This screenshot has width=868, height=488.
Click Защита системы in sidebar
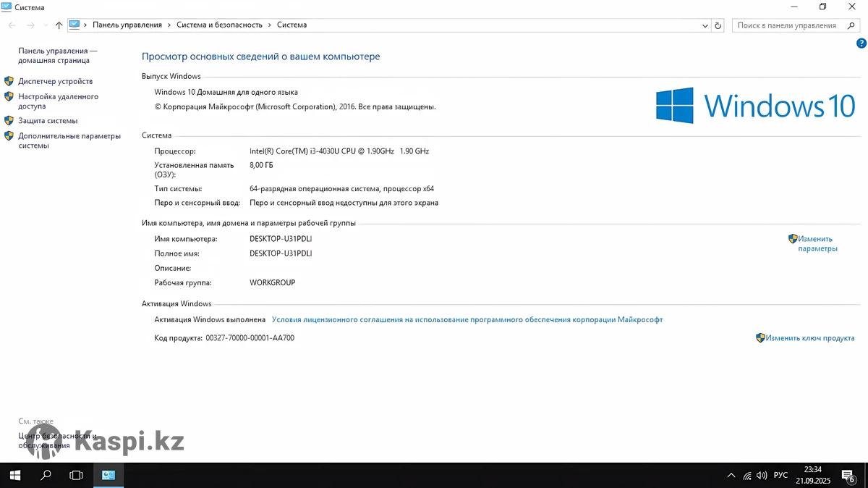[x=48, y=121]
